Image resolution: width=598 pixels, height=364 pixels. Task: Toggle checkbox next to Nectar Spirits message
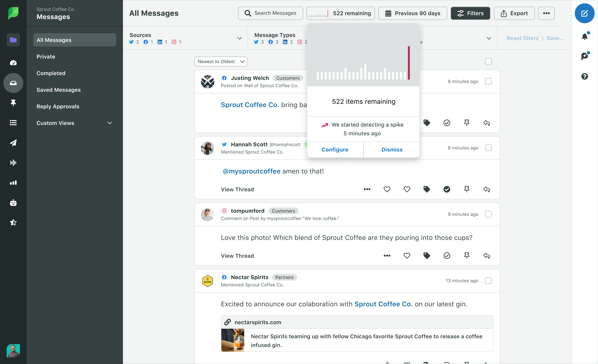point(488,280)
